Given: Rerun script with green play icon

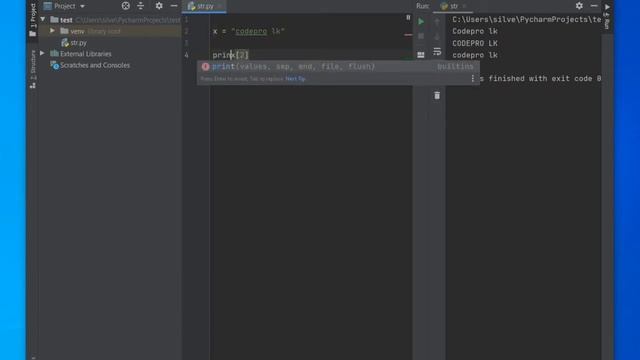Looking at the screenshot, I should (x=421, y=21).
